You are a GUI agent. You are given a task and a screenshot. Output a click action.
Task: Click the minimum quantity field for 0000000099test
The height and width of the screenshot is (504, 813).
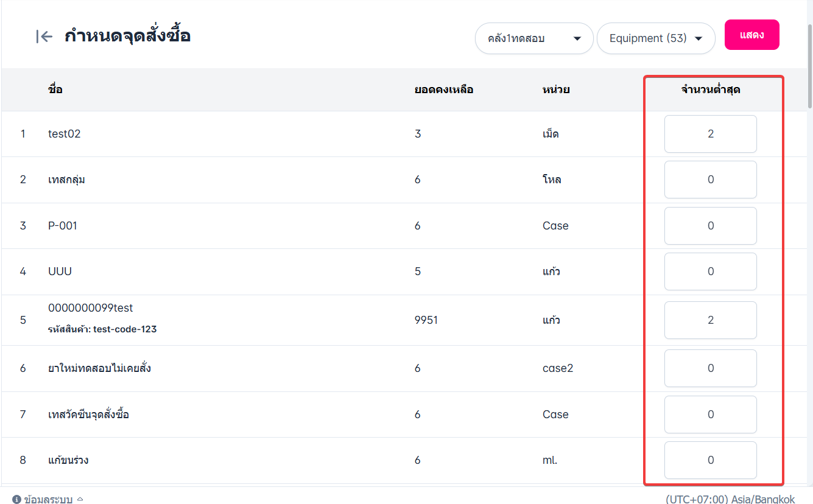(710, 320)
